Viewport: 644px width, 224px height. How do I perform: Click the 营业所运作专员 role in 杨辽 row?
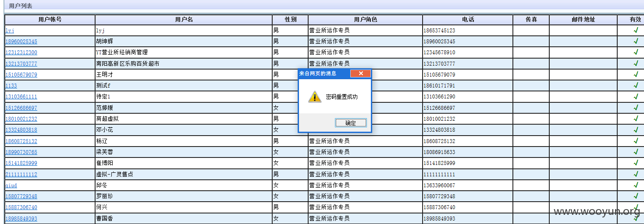(329, 141)
